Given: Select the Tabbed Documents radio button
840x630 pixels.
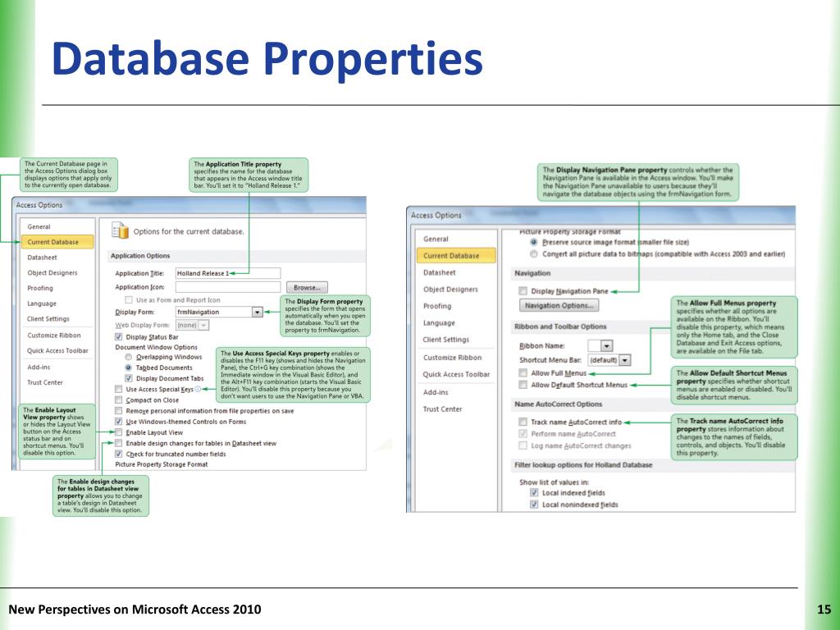Looking at the screenshot, I should pos(129,367).
